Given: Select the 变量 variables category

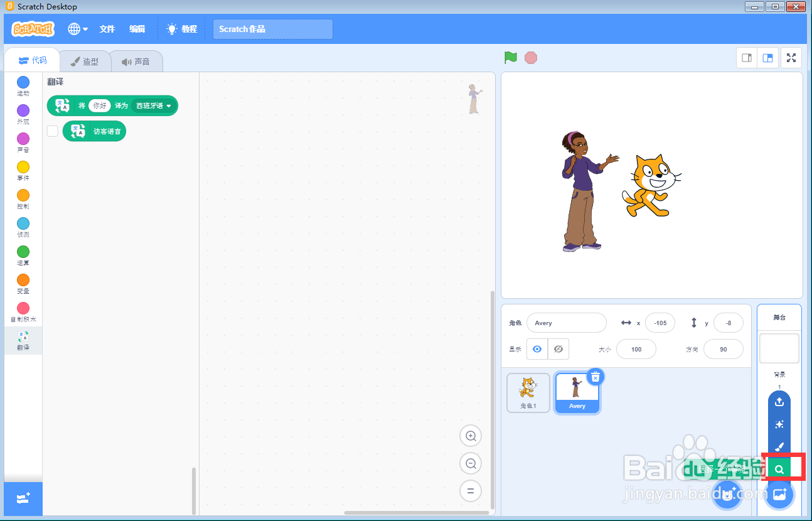Looking at the screenshot, I should [x=23, y=284].
